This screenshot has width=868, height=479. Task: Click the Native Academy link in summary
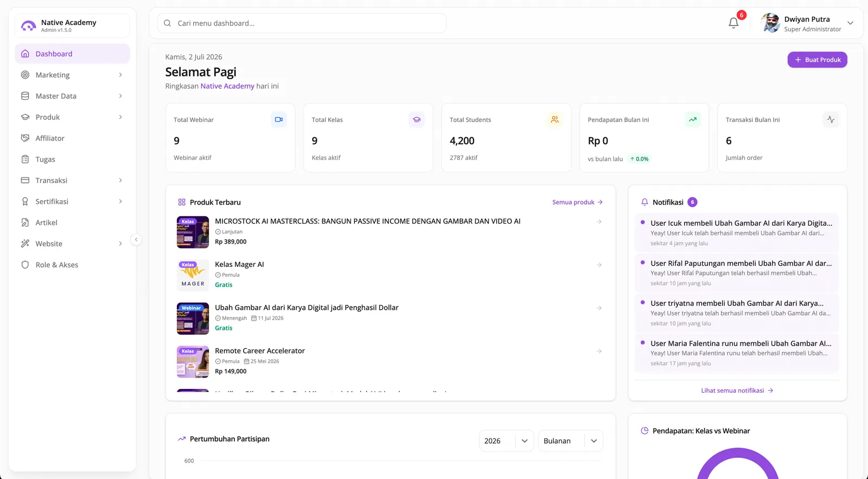(x=227, y=86)
